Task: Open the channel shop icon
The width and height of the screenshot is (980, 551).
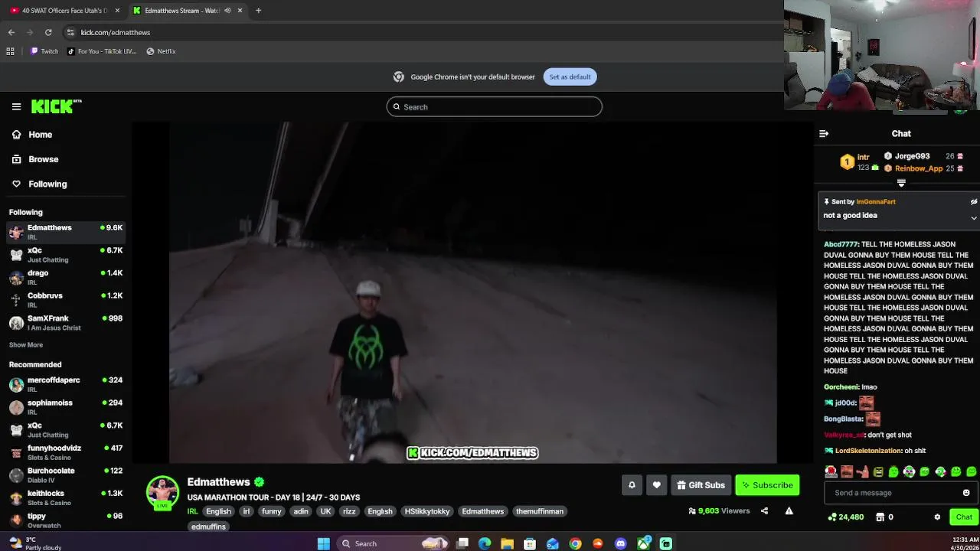Action: pyautogui.click(x=880, y=517)
